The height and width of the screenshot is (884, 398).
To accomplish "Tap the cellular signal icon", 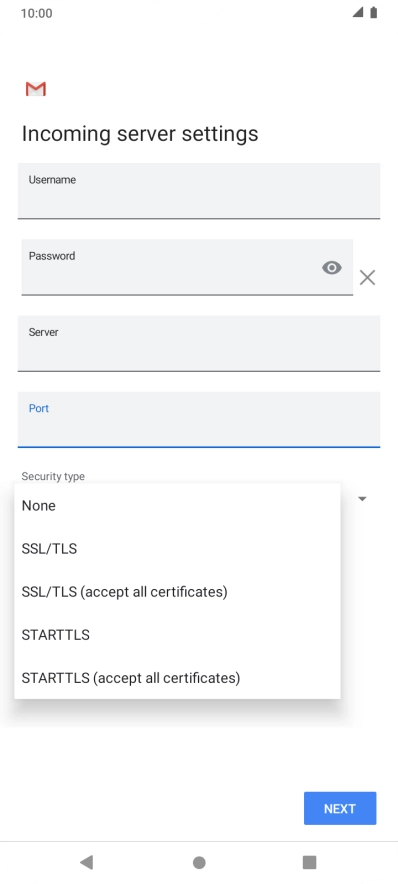I will coord(358,13).
